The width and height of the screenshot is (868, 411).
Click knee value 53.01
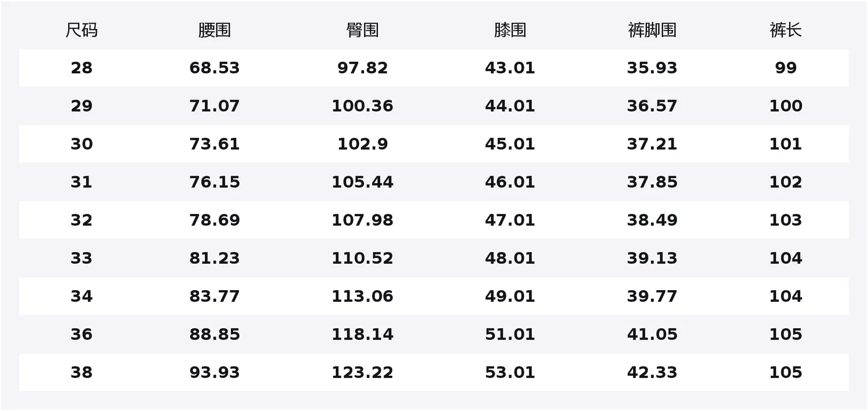(x=510, y=373)
